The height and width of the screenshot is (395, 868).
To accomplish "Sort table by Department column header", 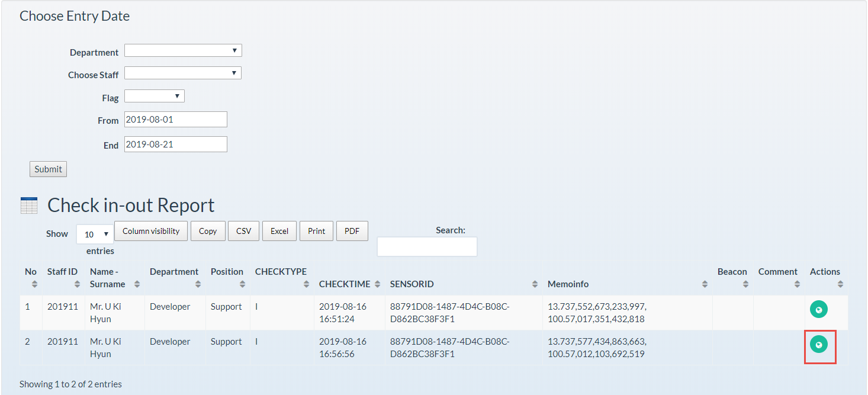I will click(x=174, y=278).
